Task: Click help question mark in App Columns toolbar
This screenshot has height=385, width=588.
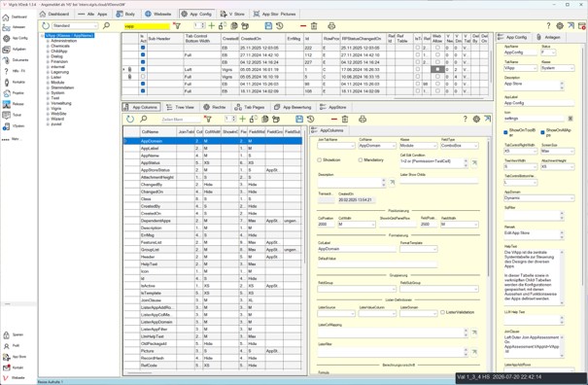Action: pyautogui.click(x=465, y=119)
